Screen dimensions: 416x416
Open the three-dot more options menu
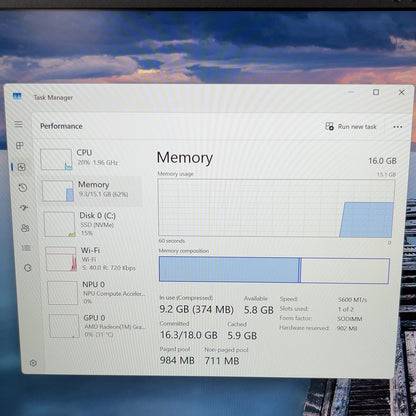[397, 127]
